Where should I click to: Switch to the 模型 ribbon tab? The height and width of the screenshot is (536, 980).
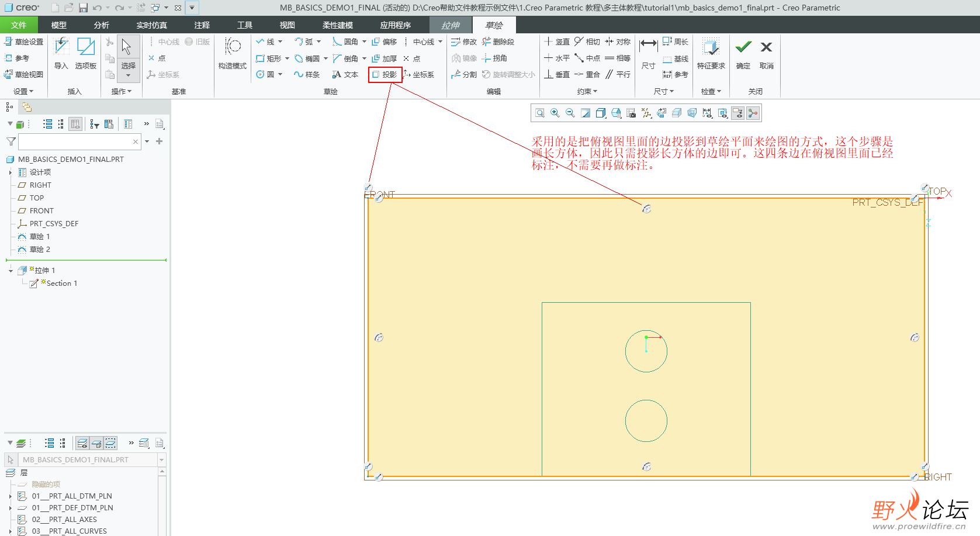[59, 25]
